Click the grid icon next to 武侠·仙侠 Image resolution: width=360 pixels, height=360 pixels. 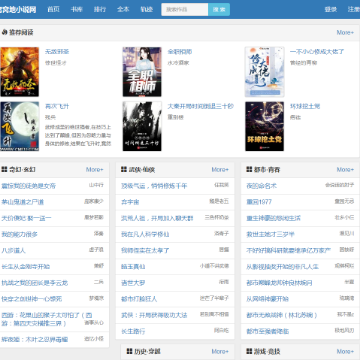124,170
